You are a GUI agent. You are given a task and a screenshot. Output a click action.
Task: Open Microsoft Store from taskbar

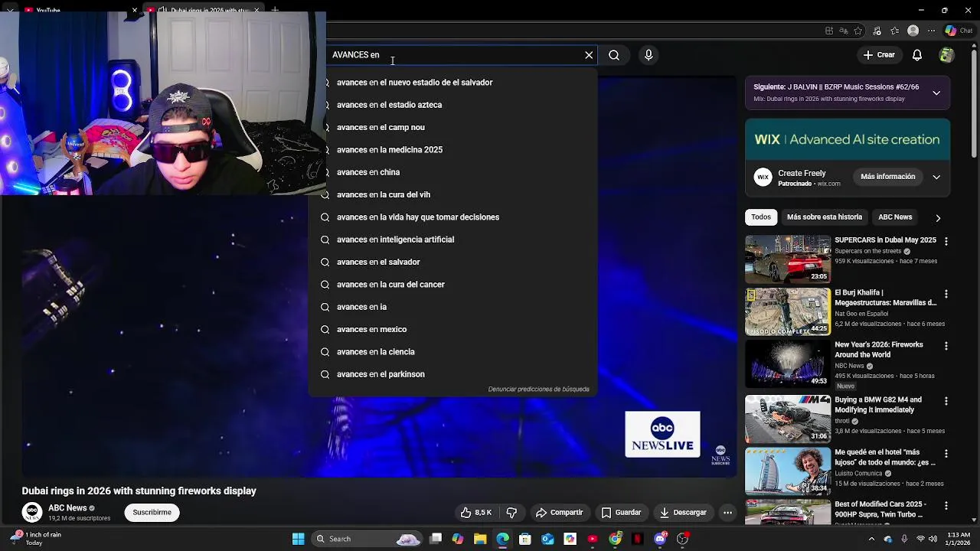(x=525, y=540)
